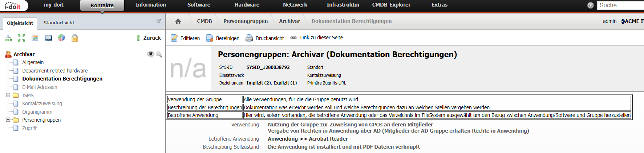Screen dimensions: 644x153
Task: Expand the ISMS tree node
Action: [x=8, y=95]
